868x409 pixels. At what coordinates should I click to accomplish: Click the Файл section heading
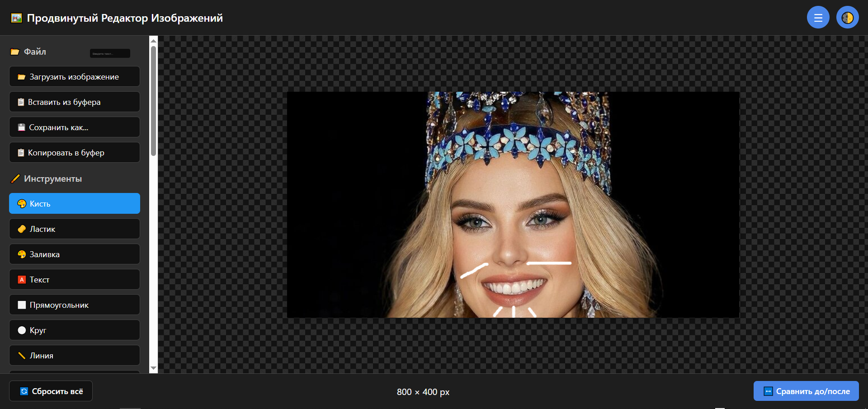(x=35, y=52)
